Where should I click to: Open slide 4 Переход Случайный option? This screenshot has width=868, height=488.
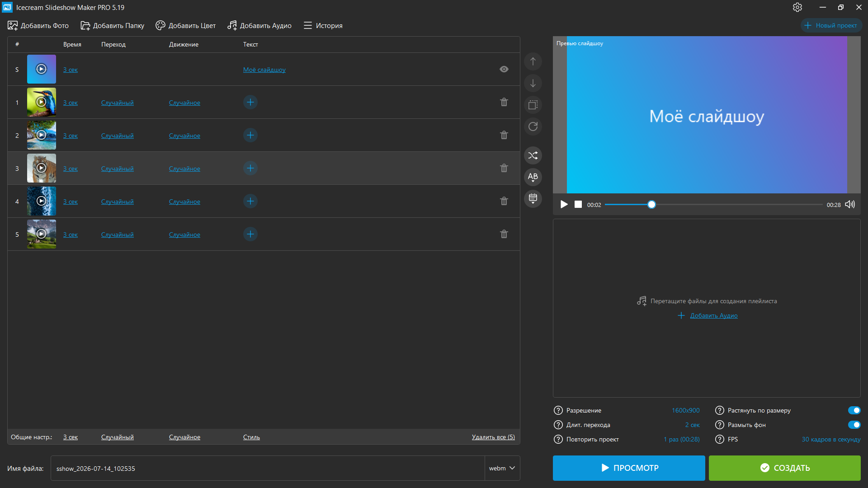coord(118,202)
